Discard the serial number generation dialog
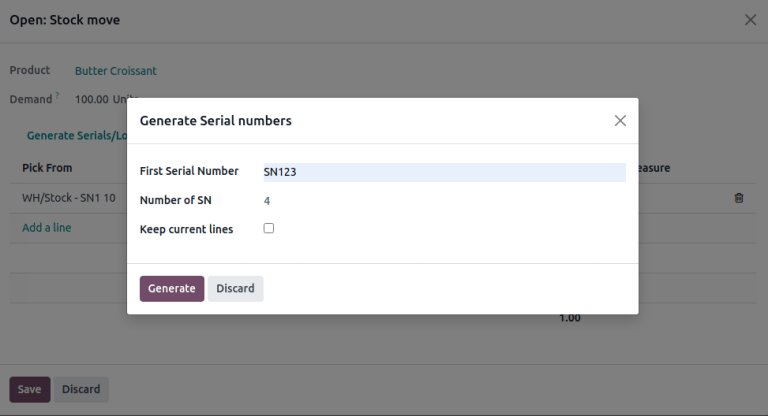Screen dimensions: 768x416 tap(235, 289)
